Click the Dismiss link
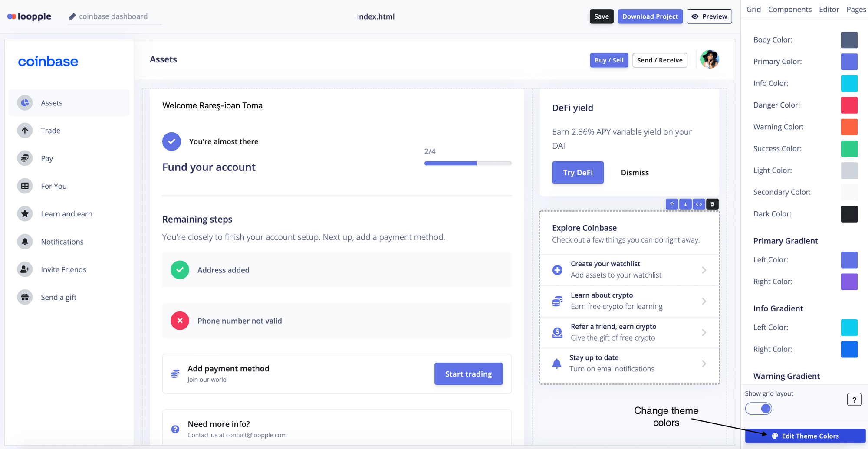 coord(635,173)
